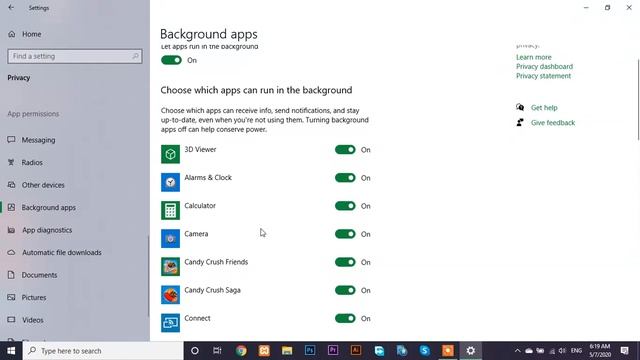Toggle Calculator background permission
Viewport: 640px width, 360px height.
345,206
